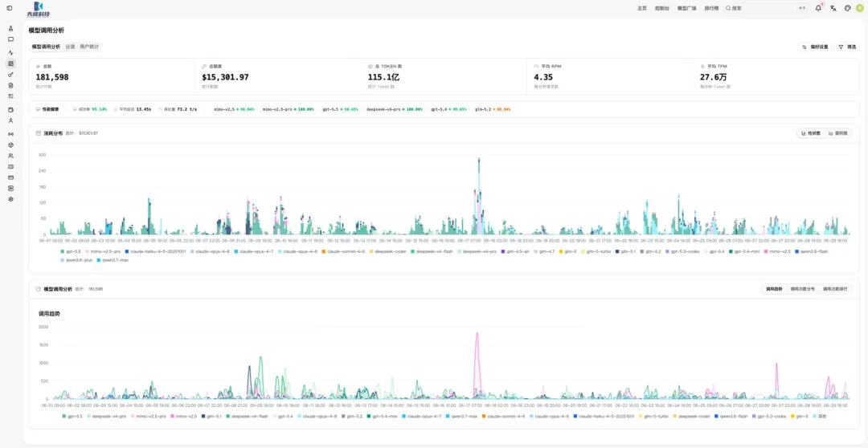
Task: Open the user avatar menu
Action: point(860,8)
